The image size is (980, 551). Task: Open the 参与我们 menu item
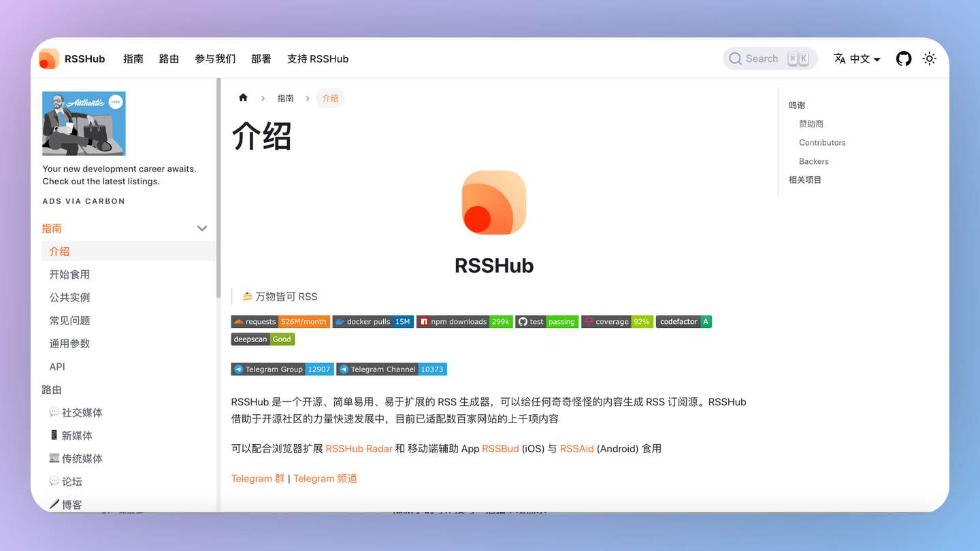(x=215, y=59)
